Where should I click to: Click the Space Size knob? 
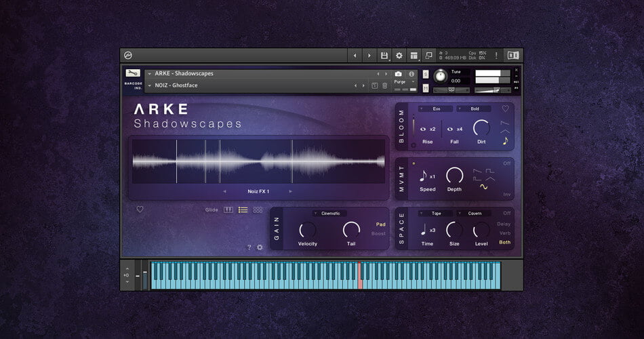point(454,230)
